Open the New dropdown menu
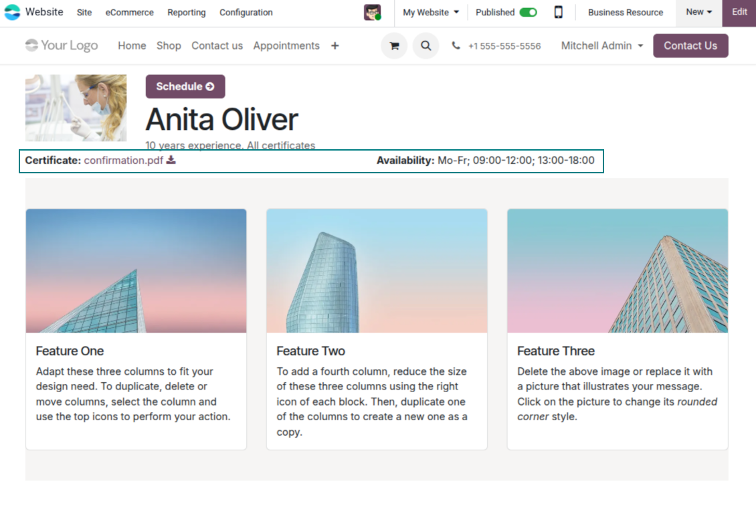Screen dimensions: 756x532 point(698,12)
